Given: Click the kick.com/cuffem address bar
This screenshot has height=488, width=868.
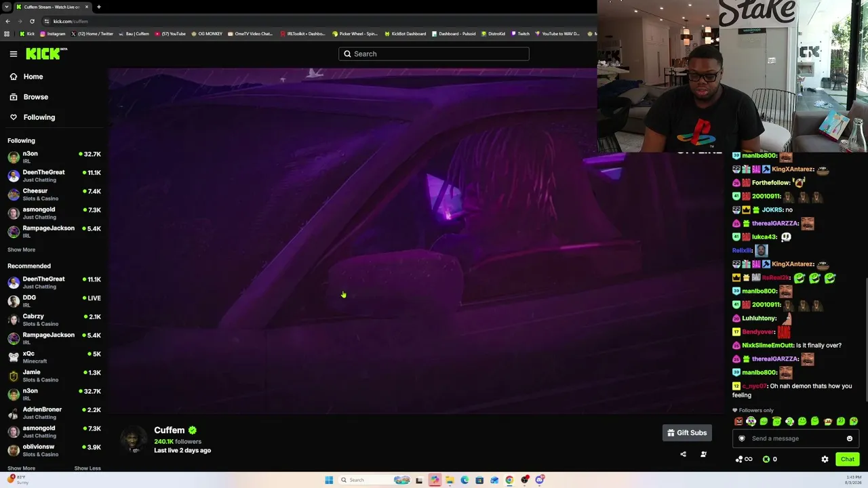Looking at the screenshot, I should point(319,21).
